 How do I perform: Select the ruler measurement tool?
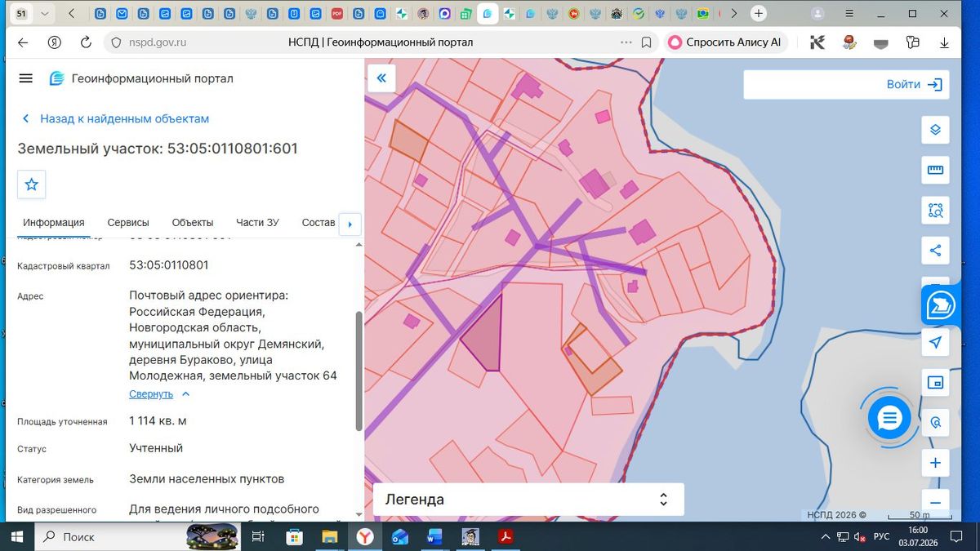(x=935, y=170)
